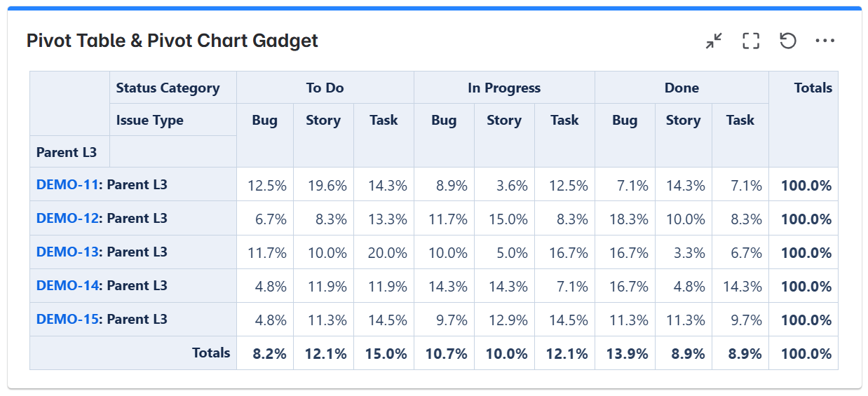Image resolution: width=868 pixels, height=396 pixels.
Task: Click the Totals row label at bottom
Action: [x=211, y=353]
